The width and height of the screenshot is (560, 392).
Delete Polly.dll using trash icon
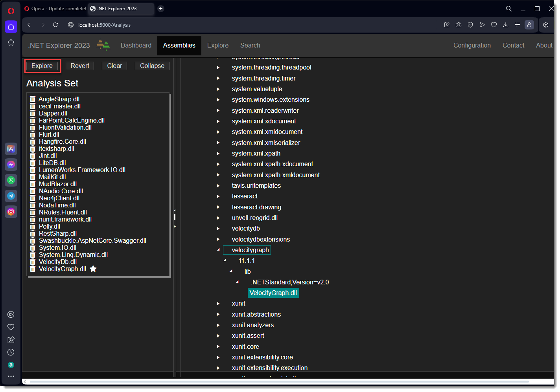pyautogui.click(x=33, y=226)
